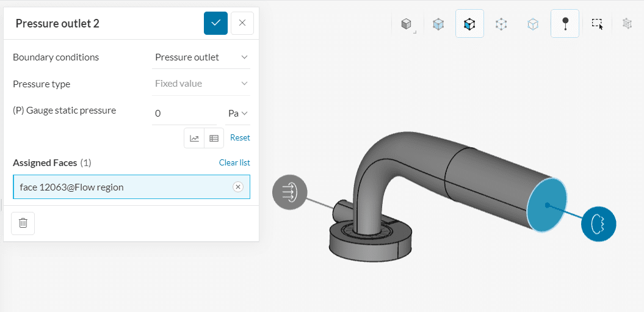Switch to translucent cube view mode
The height and width of the screenshot is (312, 644).
(x=438, y=24)
